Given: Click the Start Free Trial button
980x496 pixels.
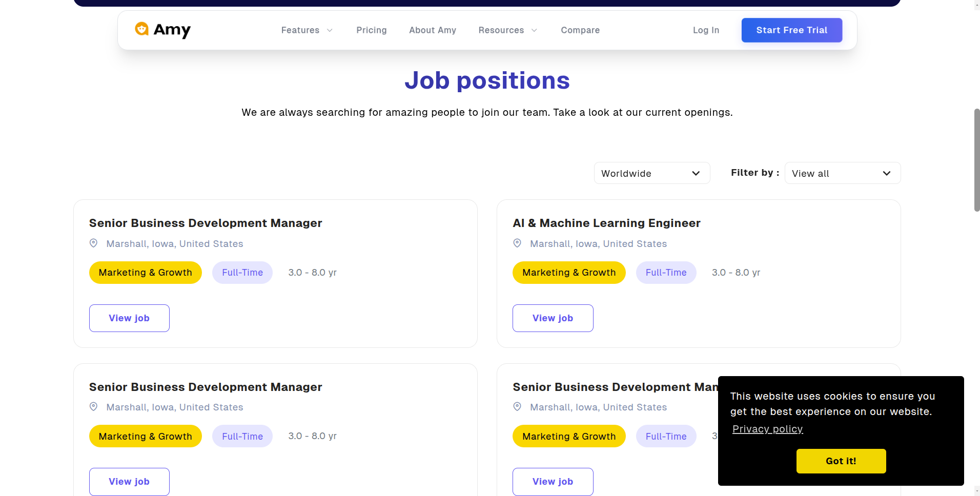Looking at the screenshot, I should coord(791,30).
